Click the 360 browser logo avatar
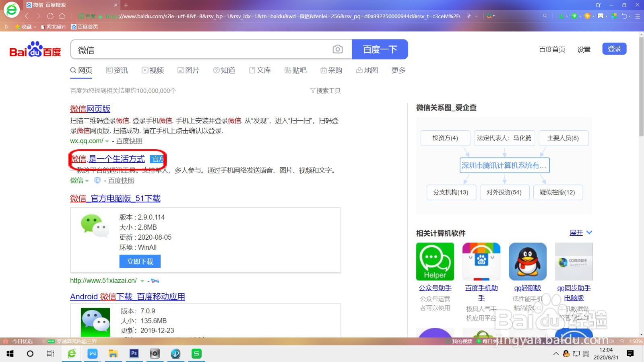Viewport: 644px width, 362px height. coord(11,9)
